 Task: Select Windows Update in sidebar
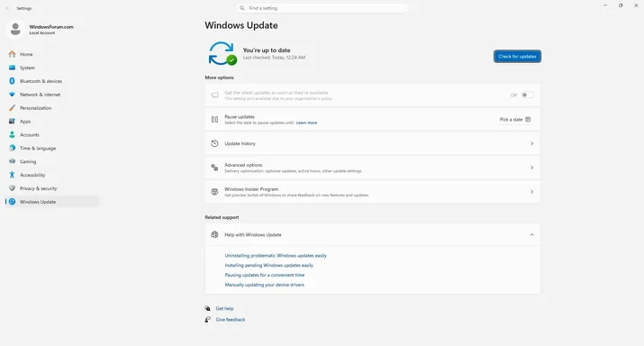tap(52, 202)
